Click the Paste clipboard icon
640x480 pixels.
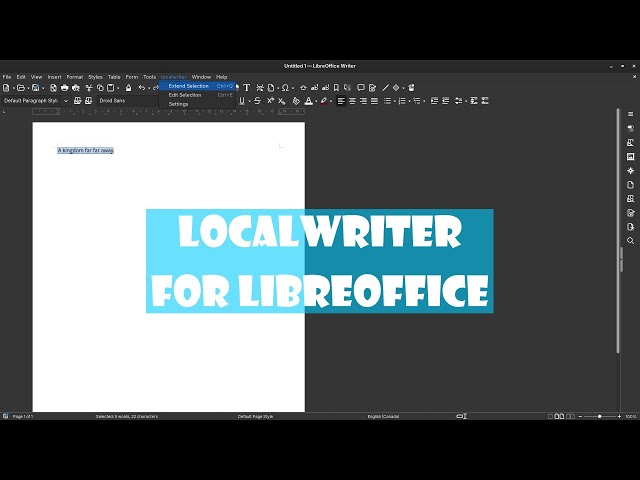coord(111,88)
